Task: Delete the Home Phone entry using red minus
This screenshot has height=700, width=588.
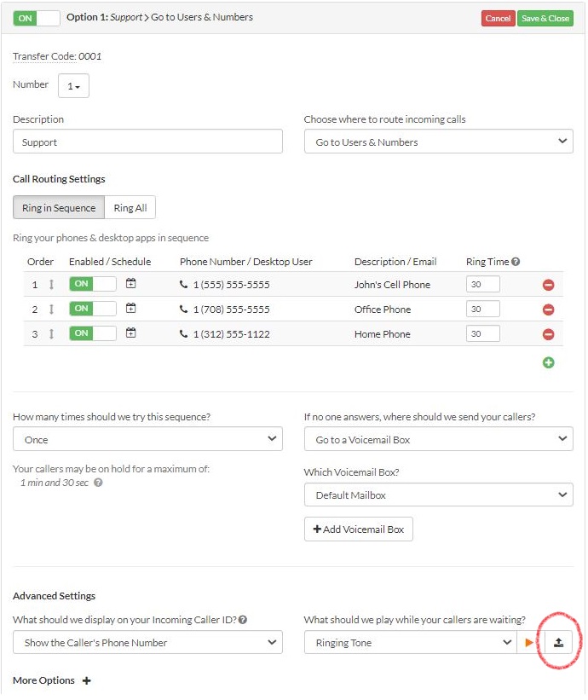Action: tap(548, 334)
